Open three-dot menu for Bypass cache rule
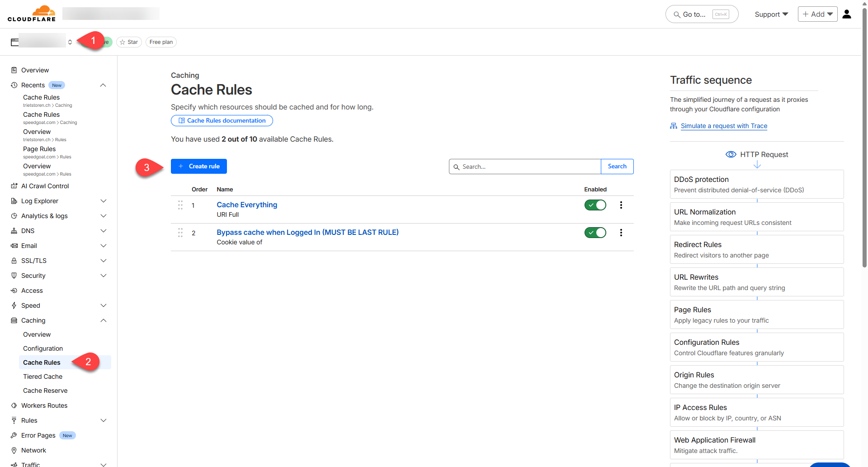The width and height of the screenshot is (868, 467). [621, 233]
